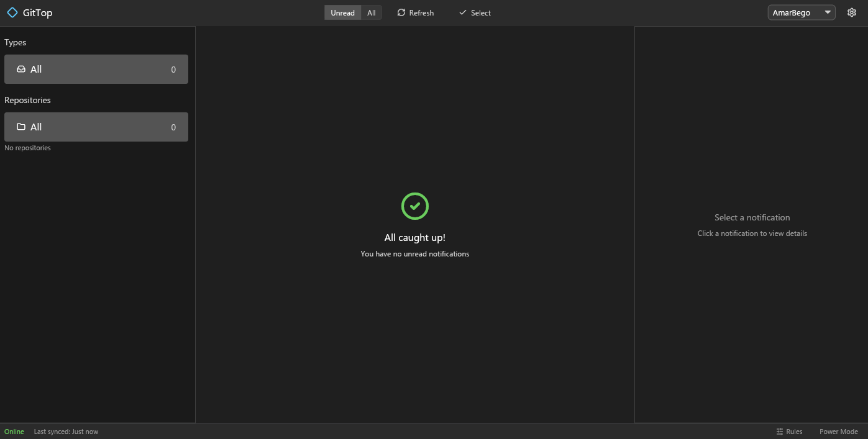Viewport: 868px width, 439px height.
Task: Open settings via the gear icon
Action: [852, 12]
